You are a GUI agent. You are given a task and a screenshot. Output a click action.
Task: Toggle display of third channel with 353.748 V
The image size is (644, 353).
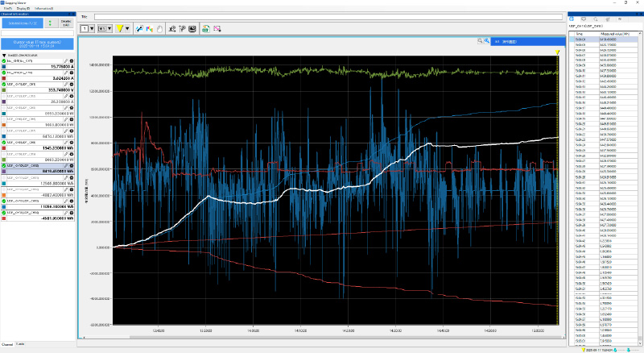[4, 84]
